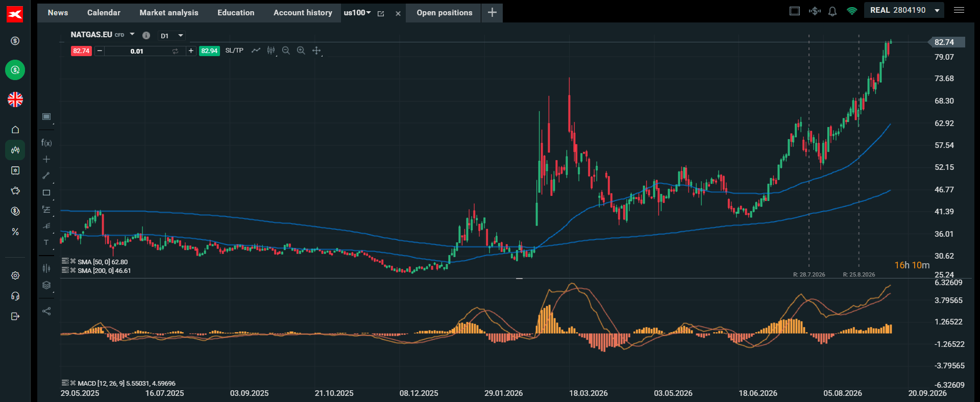Click the green deposit funds button
Viewport: 980px width, 402px height.
click(x=15, y=70)
